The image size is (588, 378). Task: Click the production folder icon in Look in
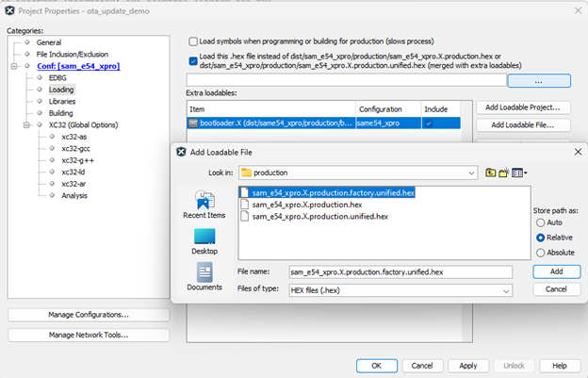246,173
